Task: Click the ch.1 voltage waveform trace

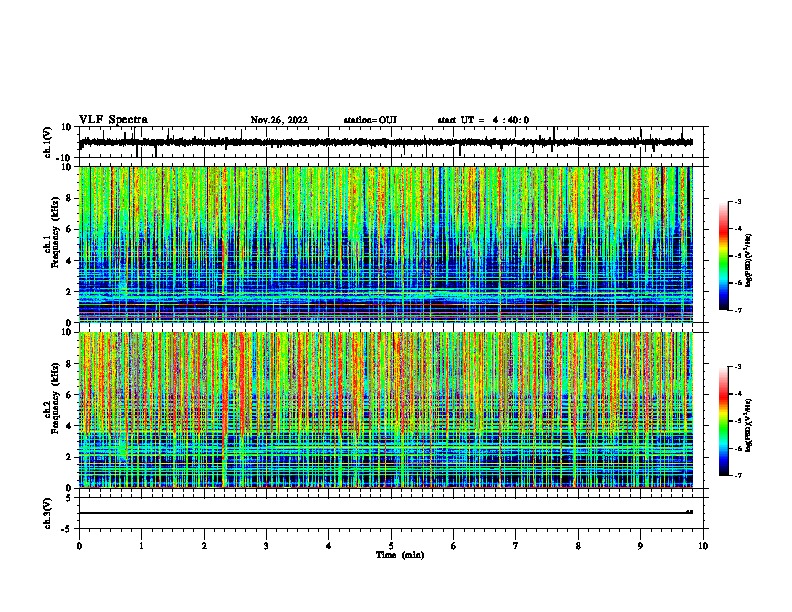Action: point(386,142)
